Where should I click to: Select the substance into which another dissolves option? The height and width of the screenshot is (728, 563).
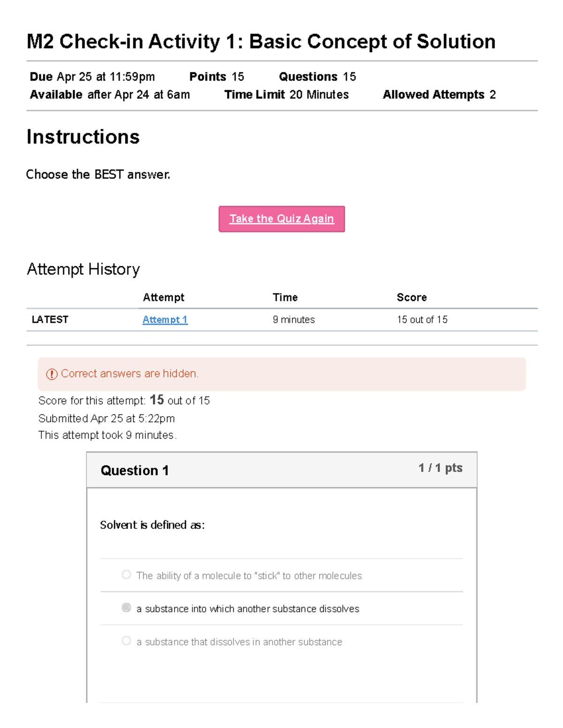(x=126, y=607)
